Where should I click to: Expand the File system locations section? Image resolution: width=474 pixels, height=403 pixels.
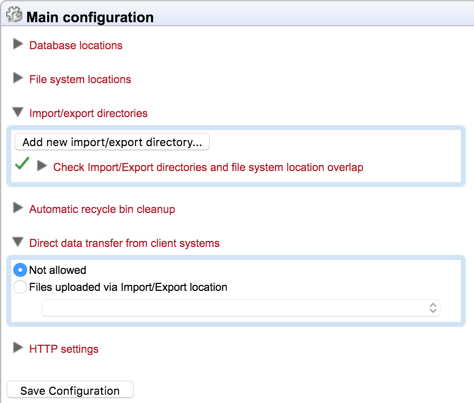[x=18, y=78]
